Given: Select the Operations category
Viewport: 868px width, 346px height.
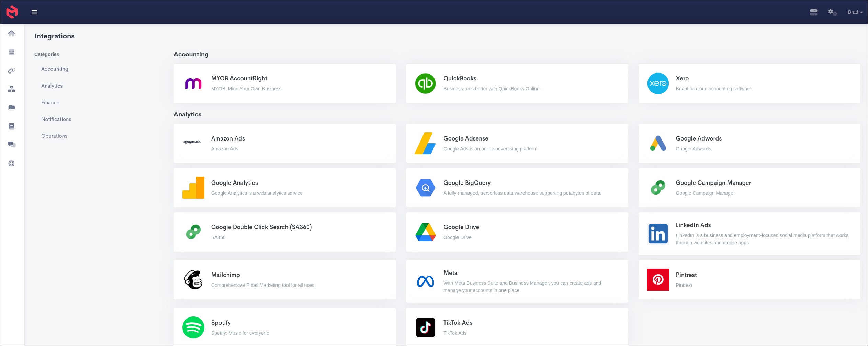Looking at the screenshot, I should coord(54,136).
